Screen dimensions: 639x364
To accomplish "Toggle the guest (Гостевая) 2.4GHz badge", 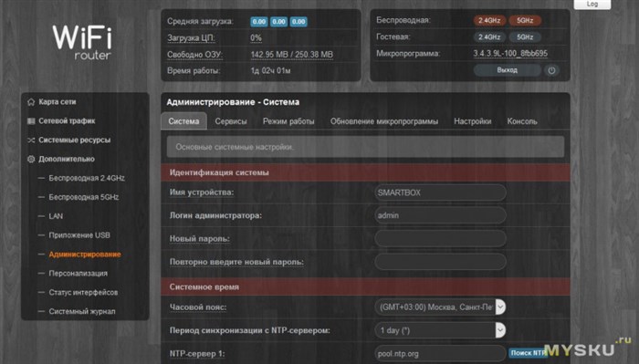I will pos(489,37).
